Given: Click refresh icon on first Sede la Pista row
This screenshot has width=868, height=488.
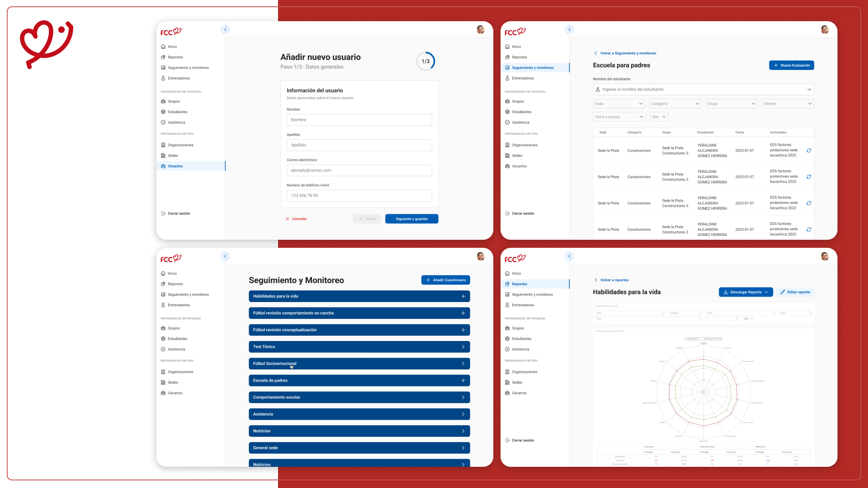Looking at the screenshot, I should [x=809, y=150].
